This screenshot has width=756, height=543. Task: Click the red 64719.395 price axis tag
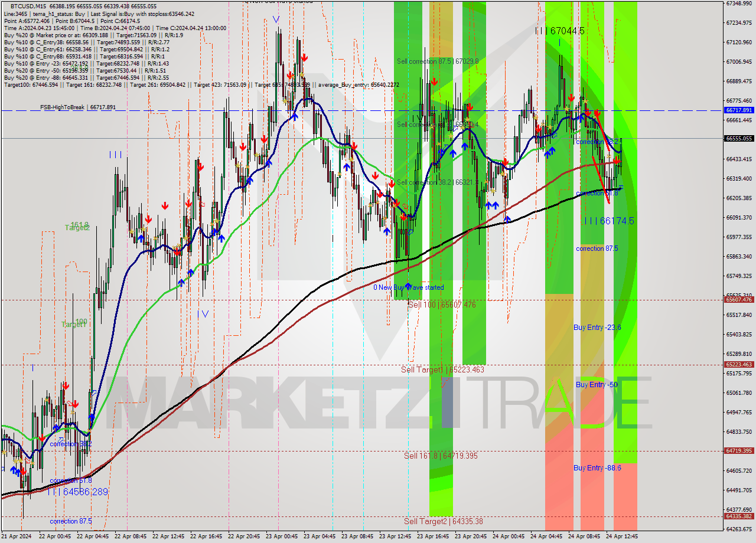(x=739, y=451)
